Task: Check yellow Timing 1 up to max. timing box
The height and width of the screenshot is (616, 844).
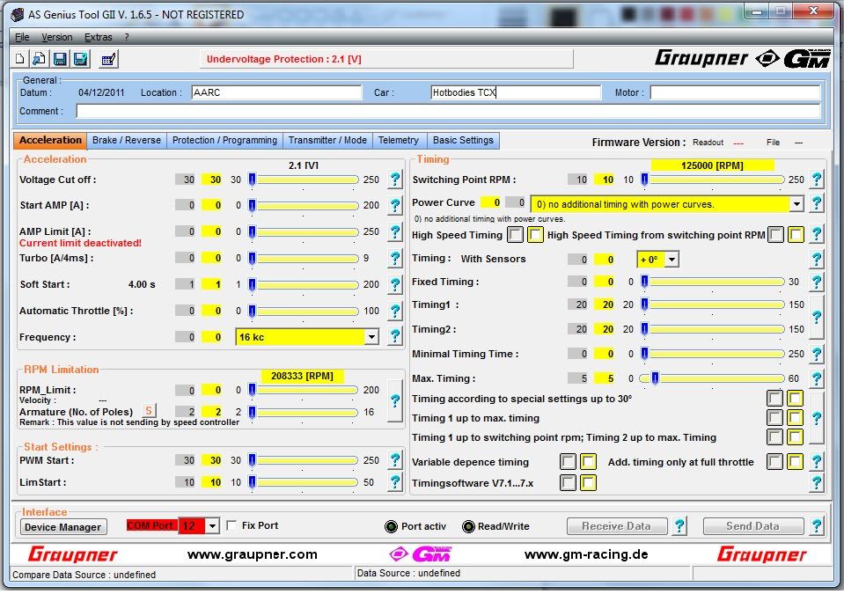Action: click(x=795, y=417)
